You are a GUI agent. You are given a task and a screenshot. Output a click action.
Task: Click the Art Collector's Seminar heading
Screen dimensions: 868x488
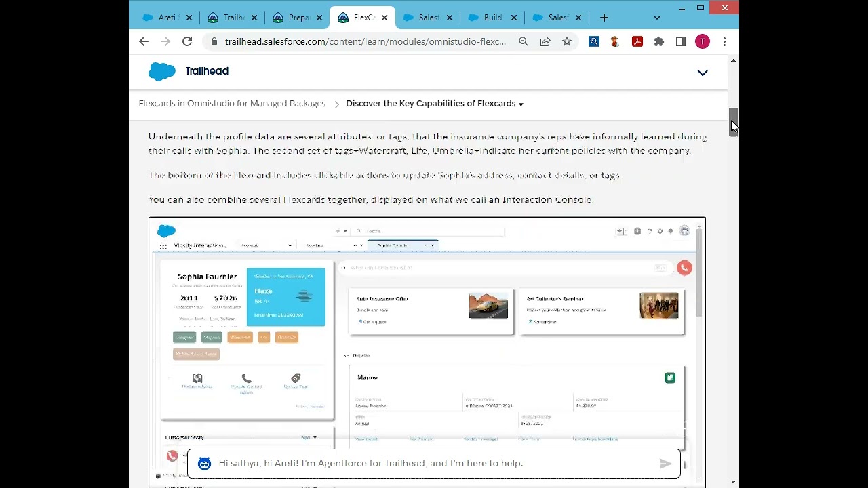coord(555,299)
